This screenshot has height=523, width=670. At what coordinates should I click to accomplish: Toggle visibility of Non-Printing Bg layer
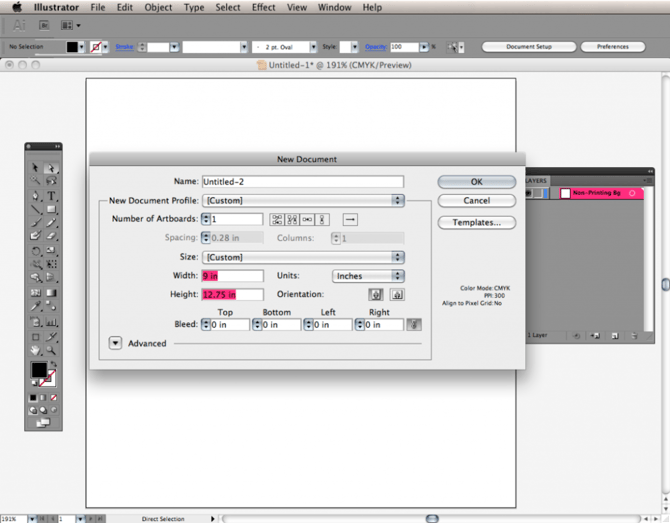click(529, 194)
